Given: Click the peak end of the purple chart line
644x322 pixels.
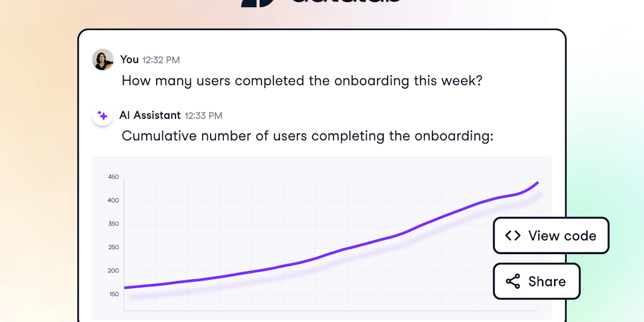Looking at the screenshot, I should 537,183.
